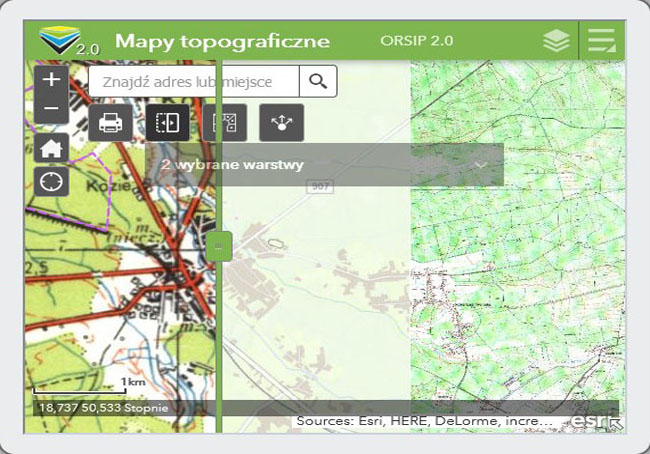Toggle the swipe layer comparison tool
Viewport: 650px width, 454px height.
coord(167,123)
